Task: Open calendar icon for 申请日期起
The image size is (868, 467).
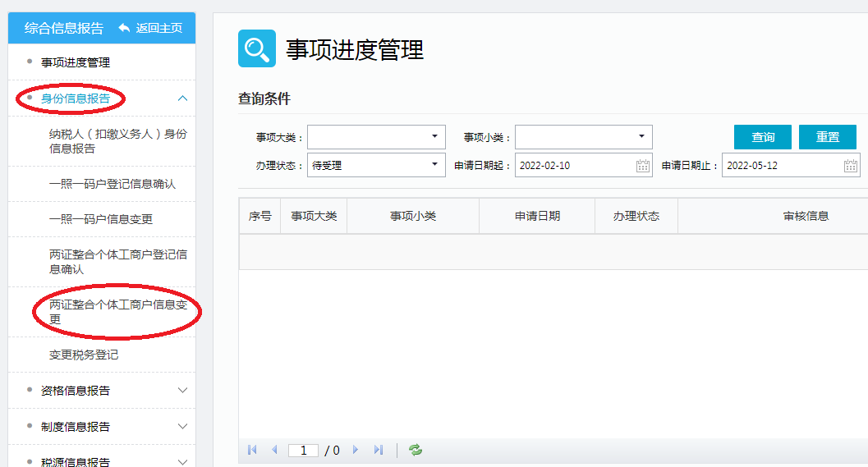Action: 643,166
